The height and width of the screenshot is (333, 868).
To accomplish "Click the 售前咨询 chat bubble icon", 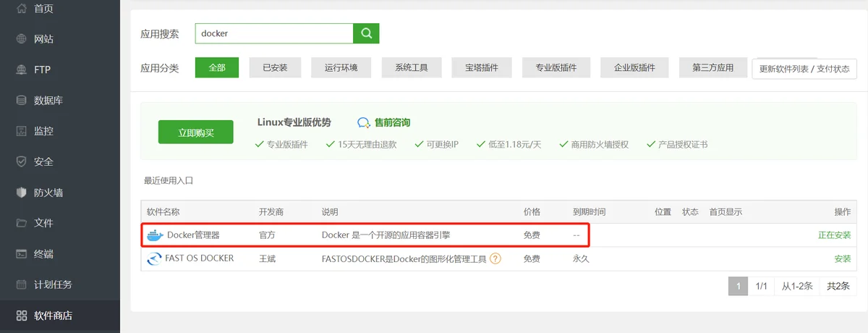I will pos(364,123).
